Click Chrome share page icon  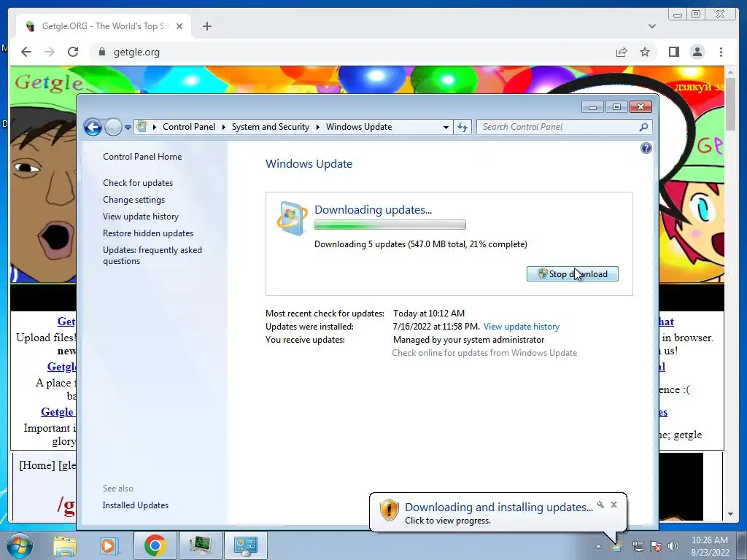tap(622, 52)
